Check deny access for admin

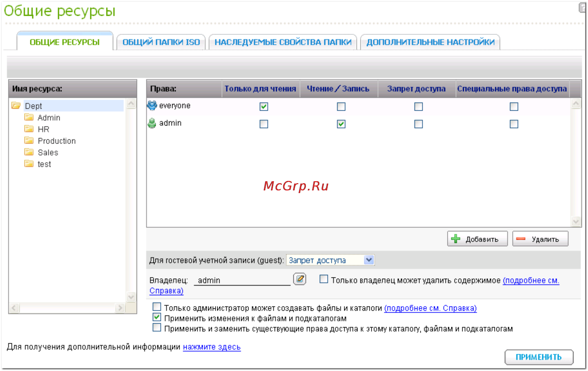click(x=418, y=124)
